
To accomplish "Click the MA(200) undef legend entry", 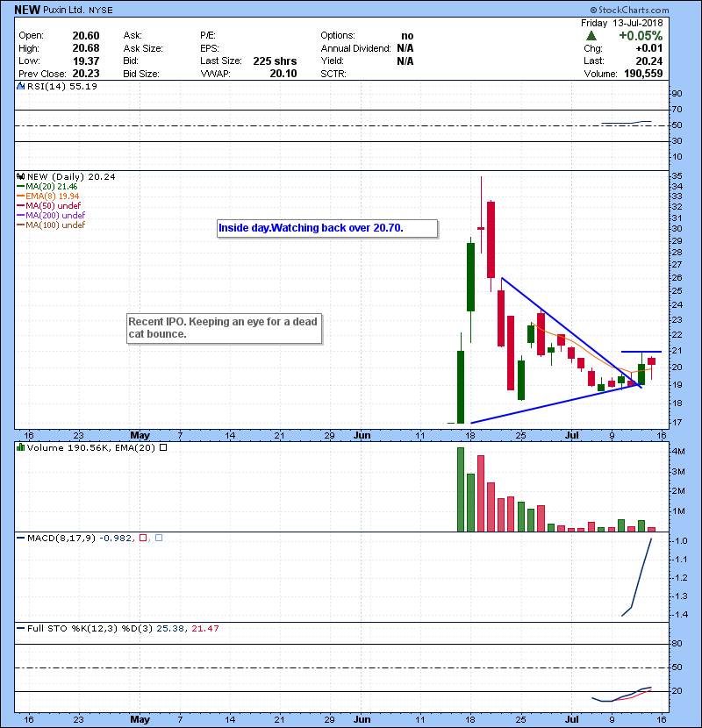I will pyautogui.click(x=51, y=216).
